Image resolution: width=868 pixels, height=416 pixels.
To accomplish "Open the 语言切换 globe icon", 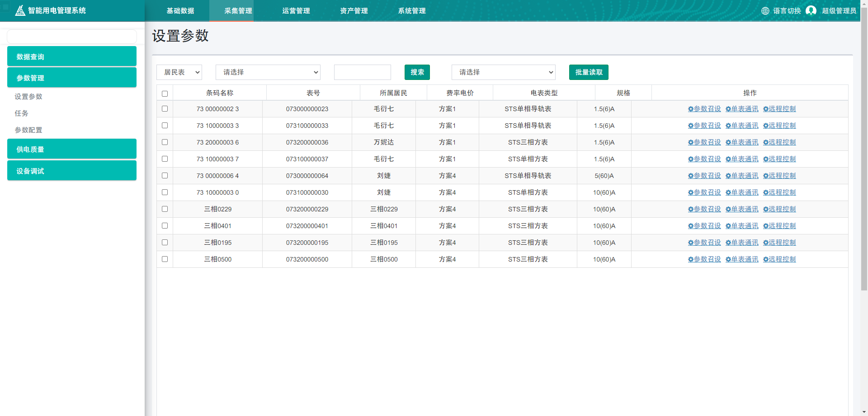I will click(x=765, y=11).
